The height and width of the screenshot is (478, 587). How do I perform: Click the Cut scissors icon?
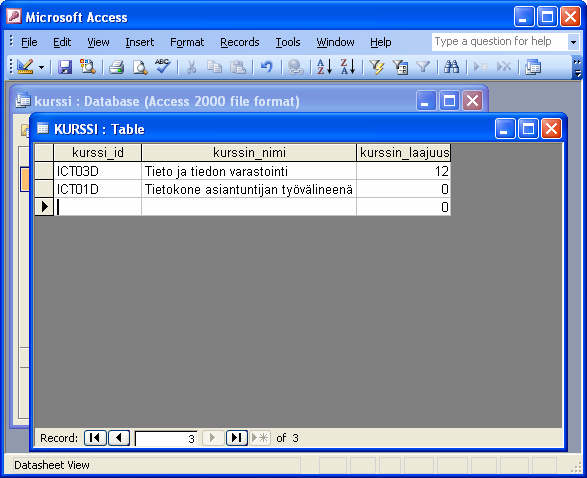191,67
